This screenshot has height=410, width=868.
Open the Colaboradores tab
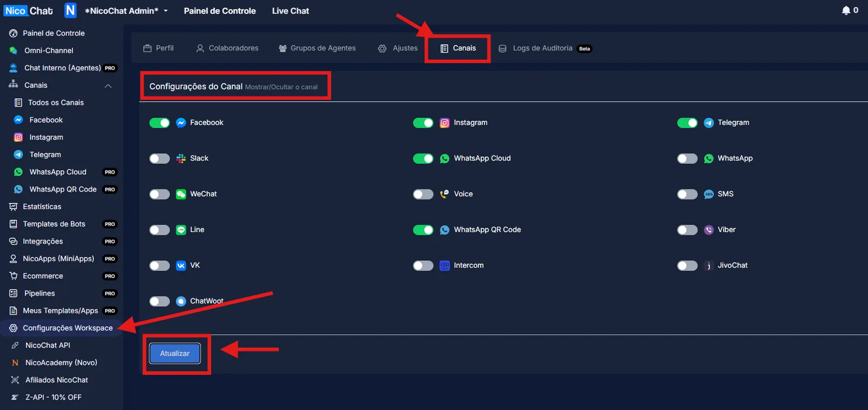227,48
